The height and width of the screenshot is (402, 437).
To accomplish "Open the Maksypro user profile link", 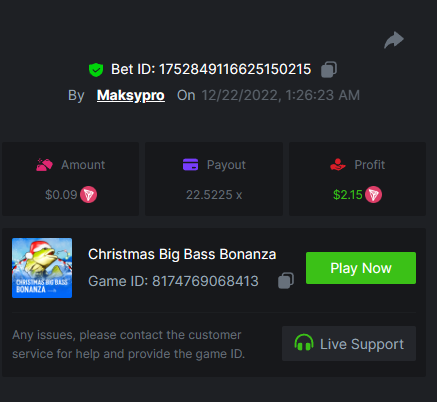I will tap(131, 96).
